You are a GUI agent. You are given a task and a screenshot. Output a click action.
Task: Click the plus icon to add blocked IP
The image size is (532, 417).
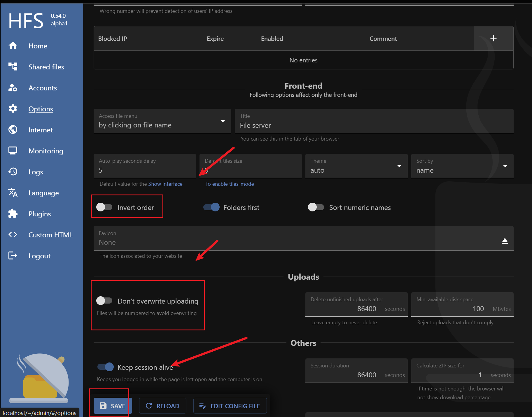[493, 38]
